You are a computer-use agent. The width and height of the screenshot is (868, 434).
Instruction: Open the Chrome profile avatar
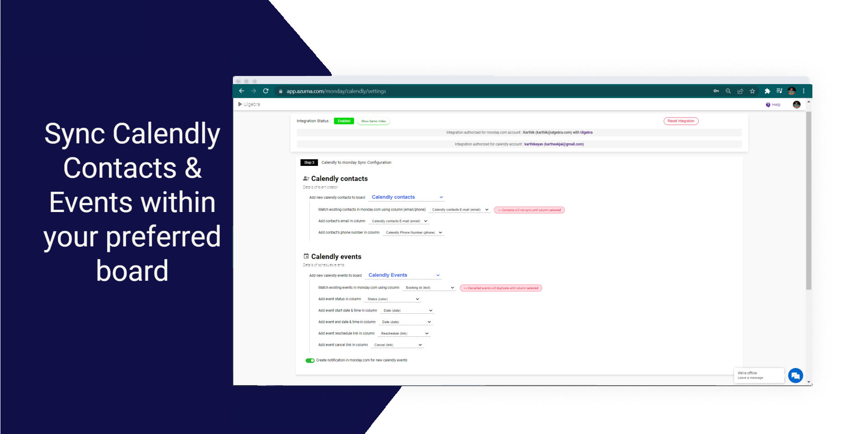[792, 91]
